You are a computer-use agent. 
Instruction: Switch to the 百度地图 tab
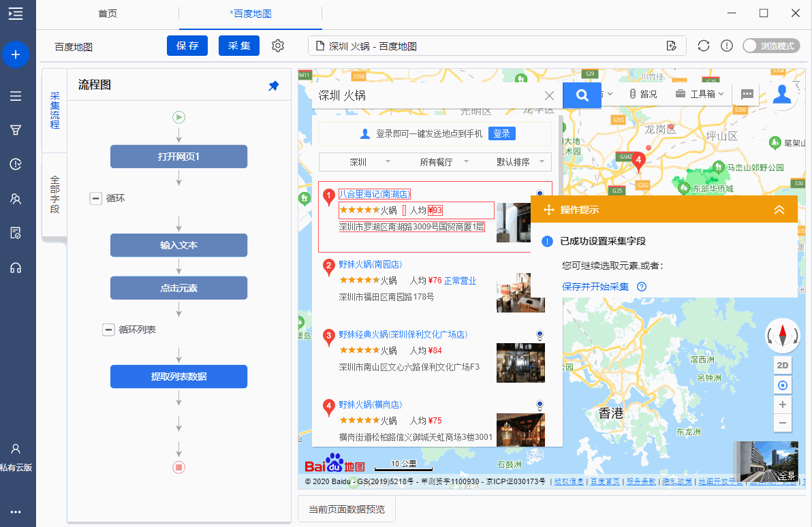pyautogui.click(x=251, y=14)
